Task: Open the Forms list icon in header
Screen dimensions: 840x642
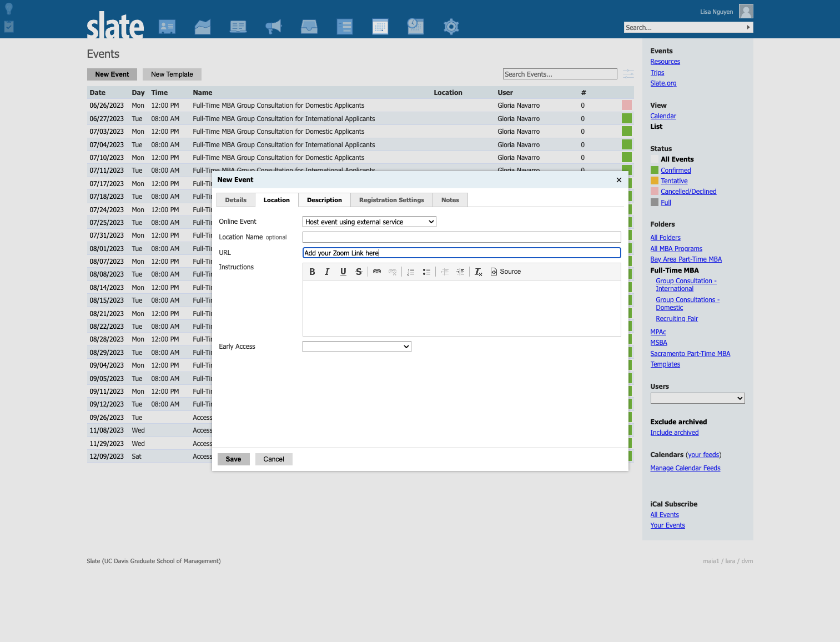Action: 345,27
